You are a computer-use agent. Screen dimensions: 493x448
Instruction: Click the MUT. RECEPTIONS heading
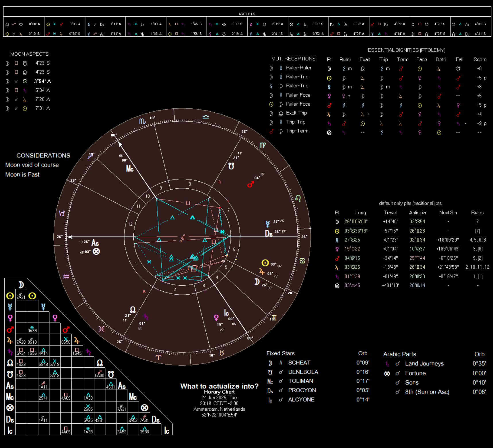pyautogui.click(x=293, y=59)
